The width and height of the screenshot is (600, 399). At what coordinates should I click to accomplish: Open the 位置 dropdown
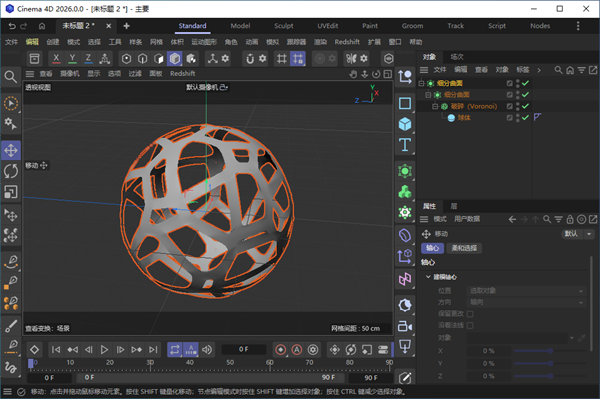527,291
